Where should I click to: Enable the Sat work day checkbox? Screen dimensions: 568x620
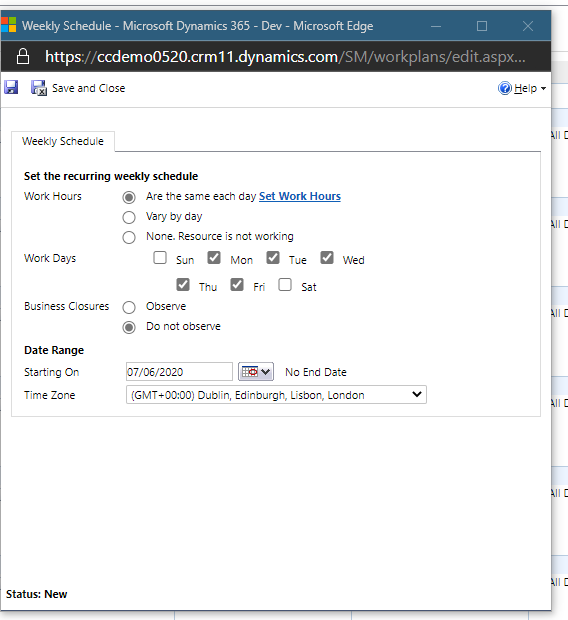coord(285,284)
